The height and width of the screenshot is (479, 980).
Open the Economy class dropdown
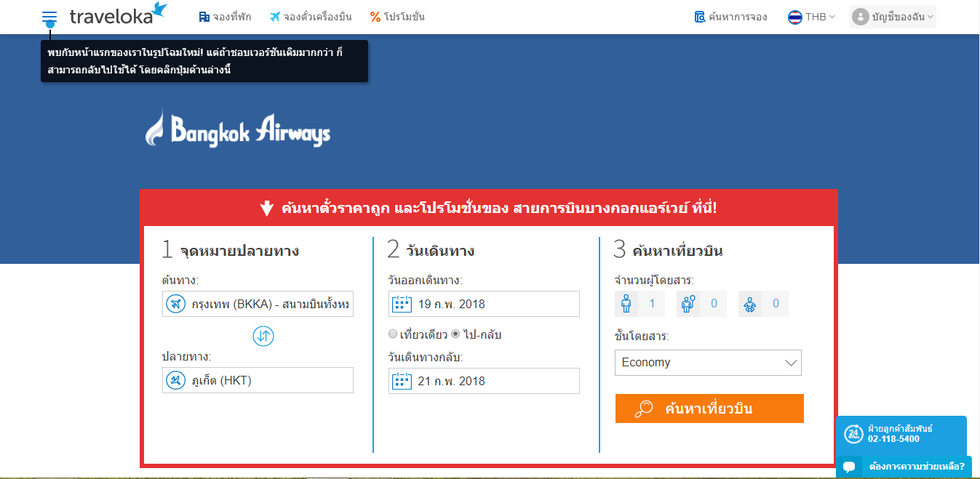tap(708, 363)
